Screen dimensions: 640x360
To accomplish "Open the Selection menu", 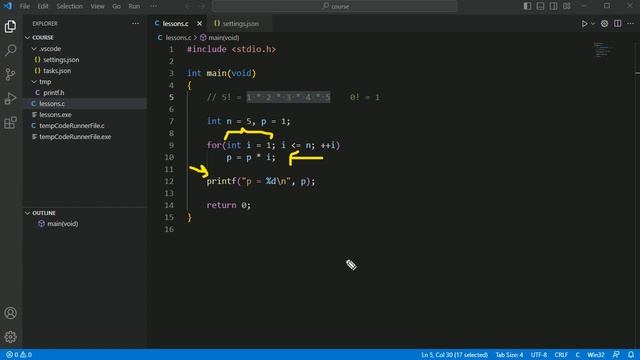I will tap(69, 6).
